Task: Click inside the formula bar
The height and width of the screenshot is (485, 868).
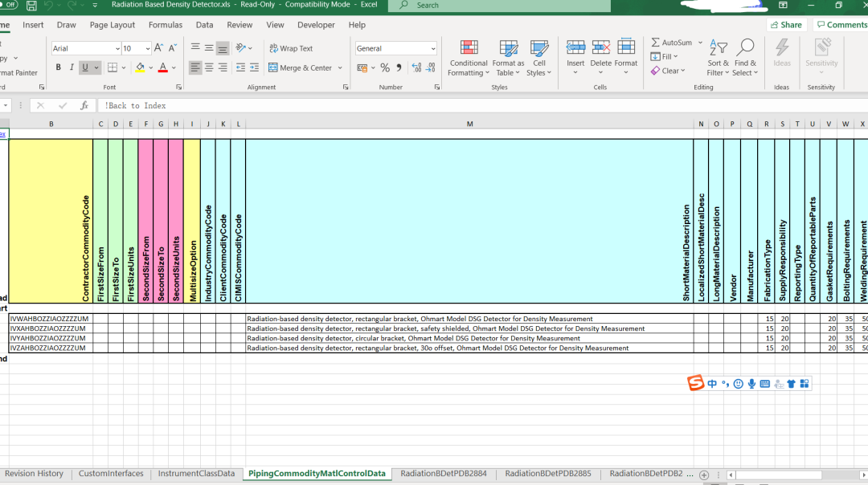Action: click(481, 105)
